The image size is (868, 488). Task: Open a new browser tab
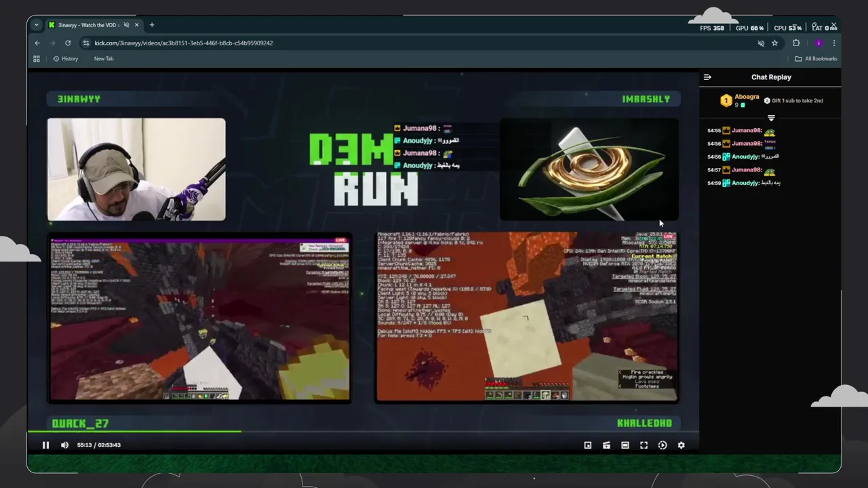pyautogui.click(x=152, y=25)
